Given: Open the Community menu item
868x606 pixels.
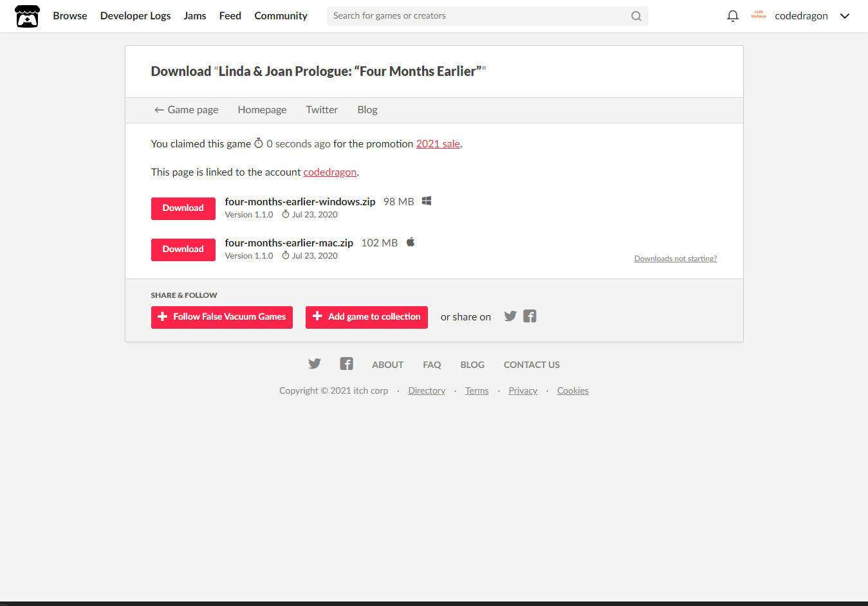Looking at the screenshot, I should pyautogui.click(x=281, y=16).
